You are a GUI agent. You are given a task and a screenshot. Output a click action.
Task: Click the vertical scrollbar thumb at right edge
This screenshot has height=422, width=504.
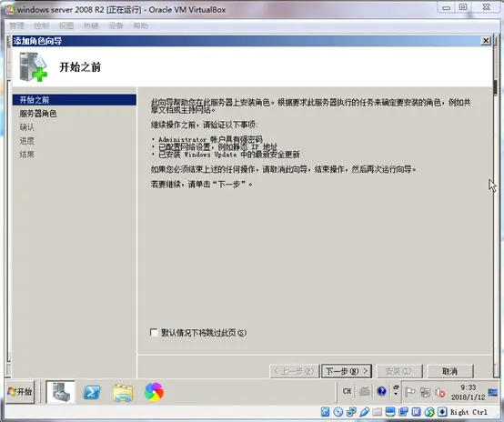[x=496, y=87]
